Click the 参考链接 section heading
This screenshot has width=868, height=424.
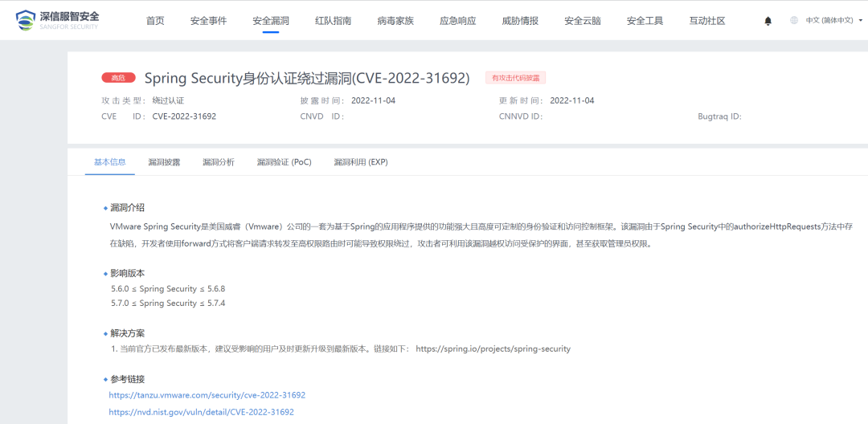coord(127,379)
